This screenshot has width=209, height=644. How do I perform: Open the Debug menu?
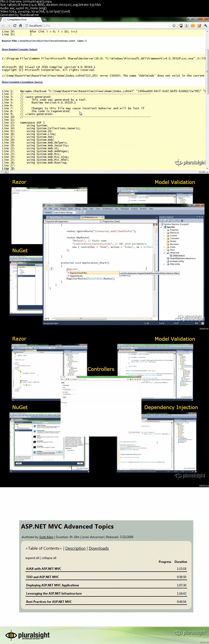[x=78, y=209]
